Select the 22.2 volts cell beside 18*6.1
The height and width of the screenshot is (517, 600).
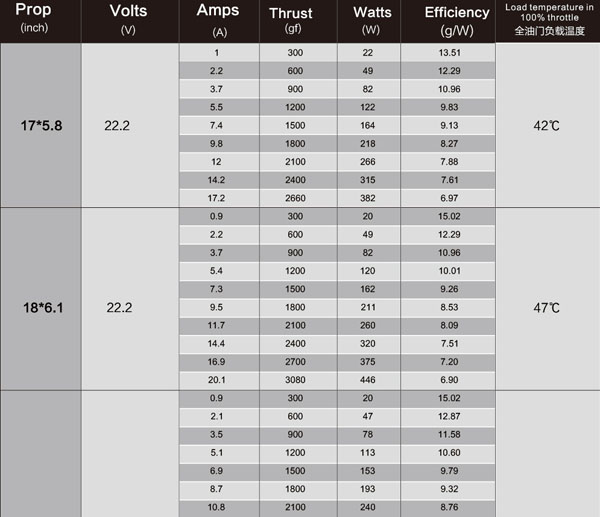tap(119, 307)
